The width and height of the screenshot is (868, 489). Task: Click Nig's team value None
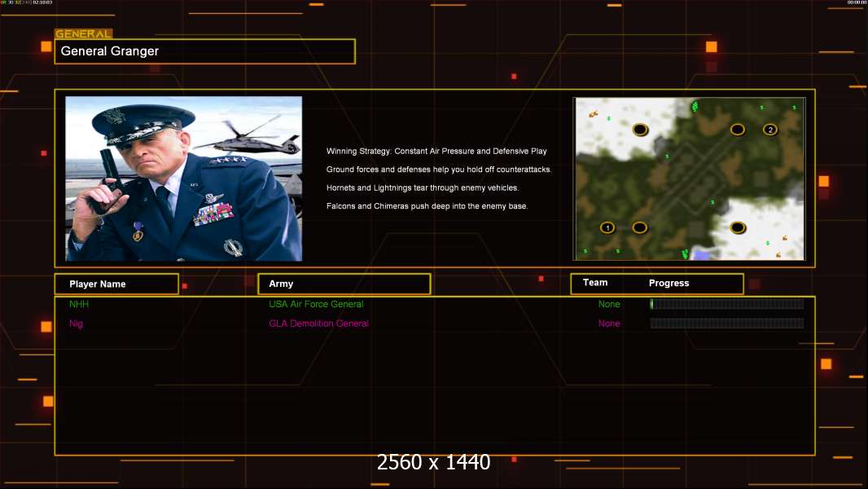(609, 324)
